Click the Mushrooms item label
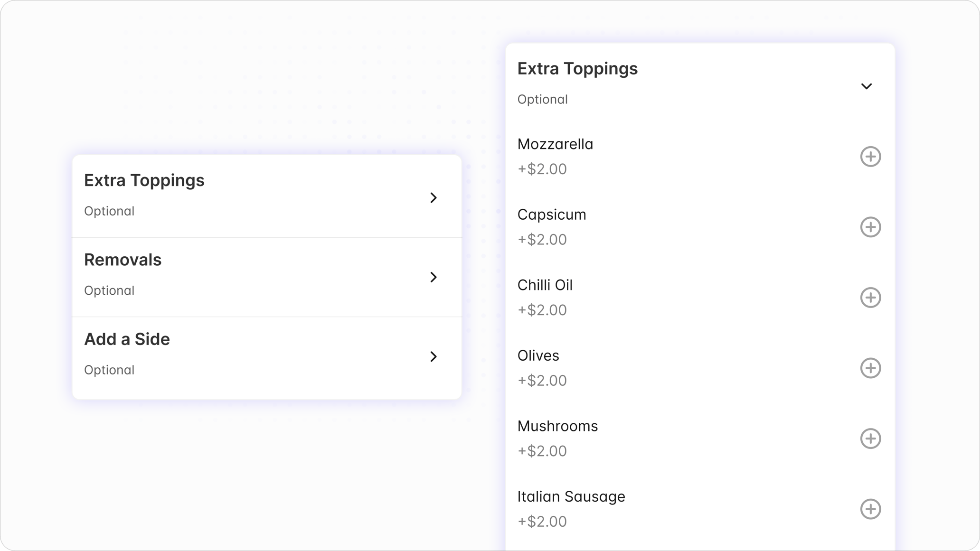The width and height of the screenshot is (980, 551). 557,426
